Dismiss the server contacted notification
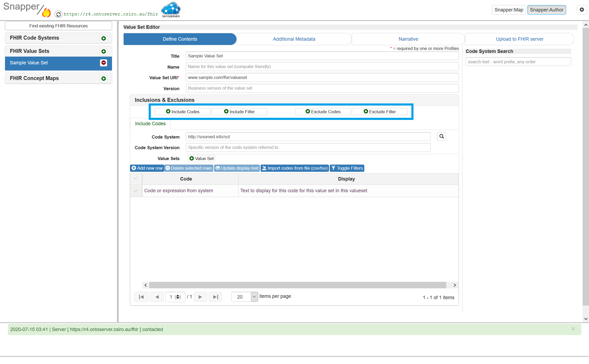This screenshot has width=589, height=364. 573,329
